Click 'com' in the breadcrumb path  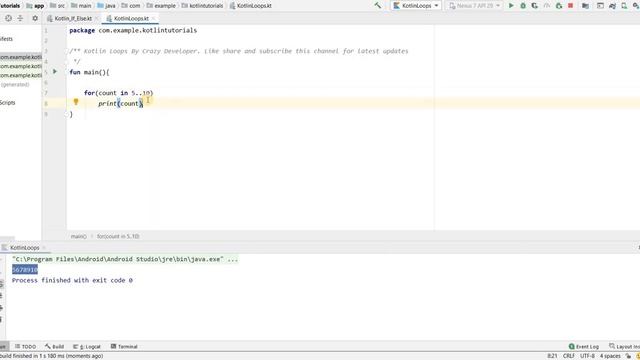click(x=131, y=6)
